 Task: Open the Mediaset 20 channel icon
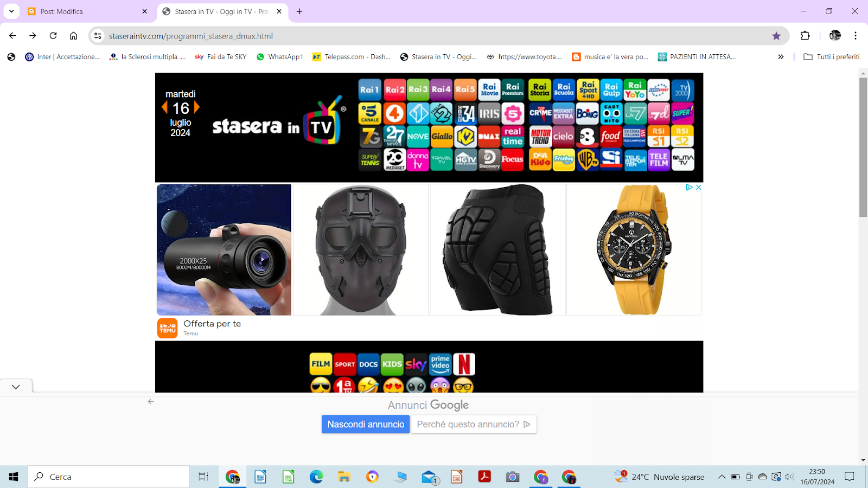[395, 160]
